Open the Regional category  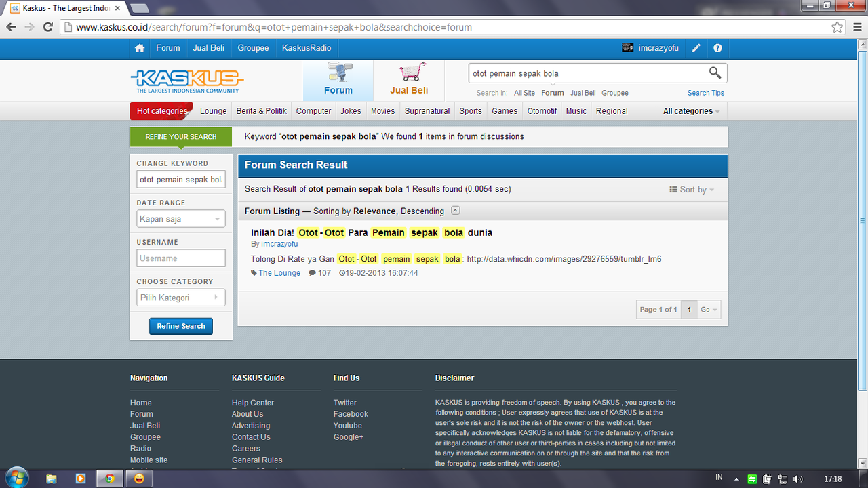pyautogui.click(x=612, y=111)
